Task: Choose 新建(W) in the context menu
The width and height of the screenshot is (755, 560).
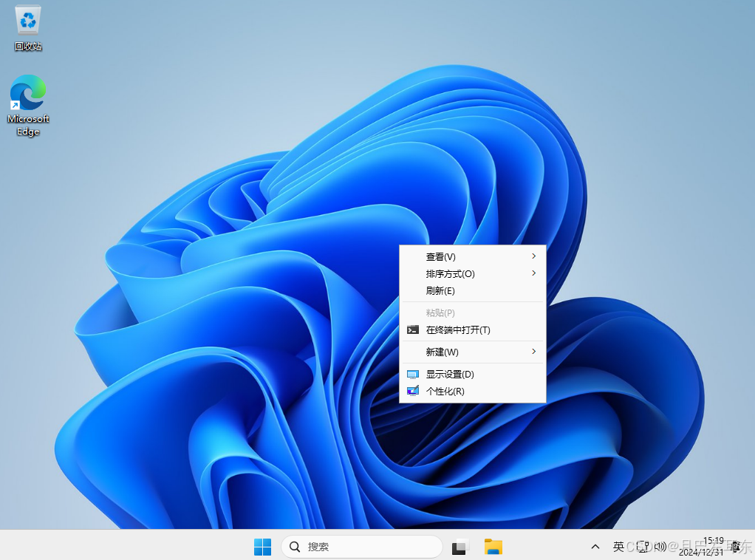Action: (x=472, y=352)
